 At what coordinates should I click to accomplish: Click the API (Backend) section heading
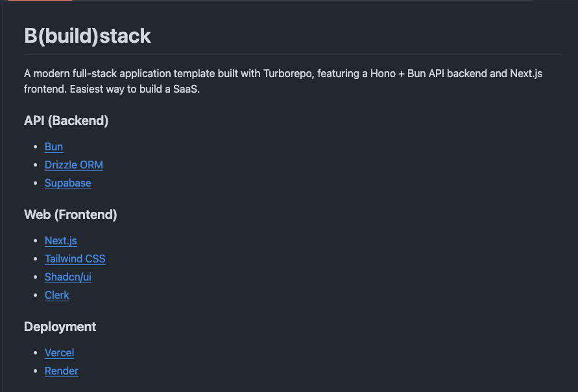pyautogui.click(x=66, y=121)
